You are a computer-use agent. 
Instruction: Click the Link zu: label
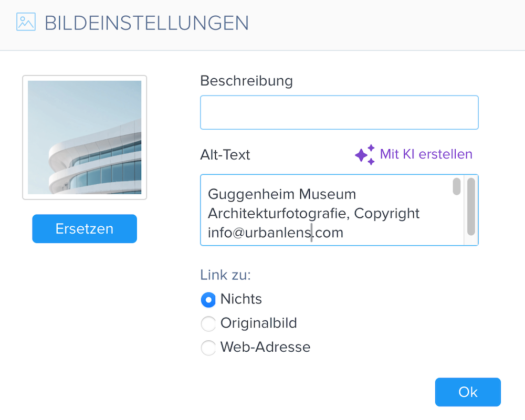point(225,275)
